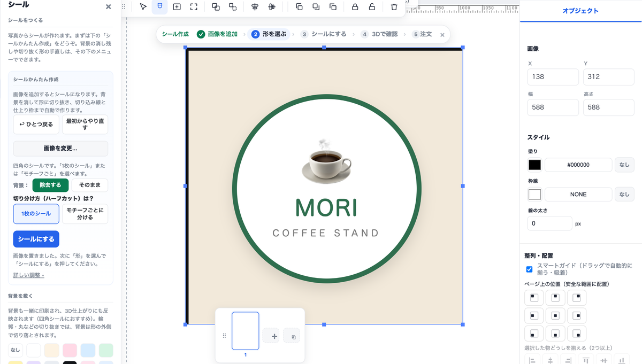The width and height of the screenshot is (642, 364).
Task: Edit the 線の太さ field
Action: [550, 223]
